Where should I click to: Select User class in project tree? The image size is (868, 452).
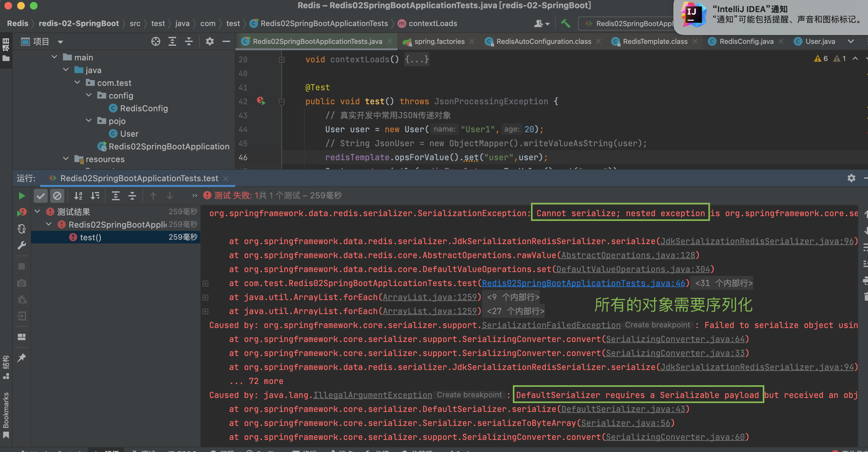pyautogui.click(x=124, y=134)
